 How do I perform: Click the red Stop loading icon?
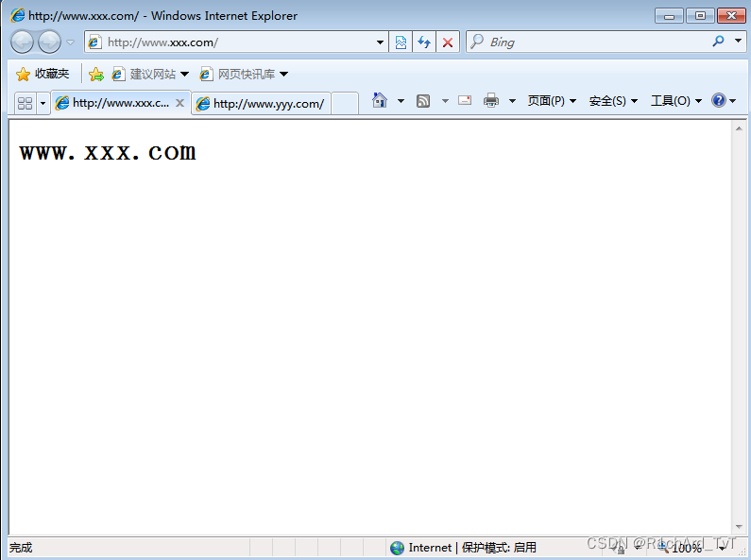[x=448, y=42]
